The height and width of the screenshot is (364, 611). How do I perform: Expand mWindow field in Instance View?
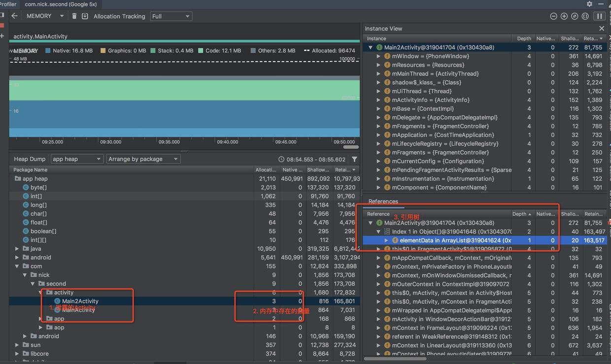[x=378, y=56]
